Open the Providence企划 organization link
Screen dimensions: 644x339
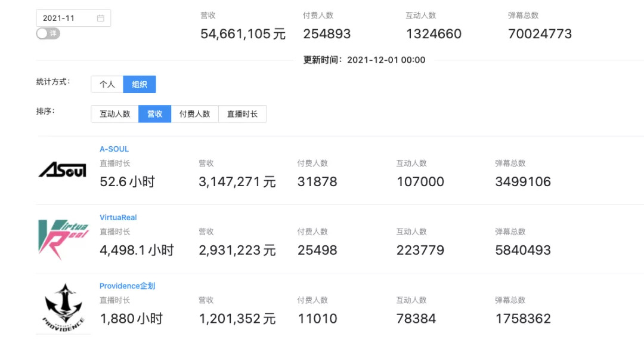[127, 286]
